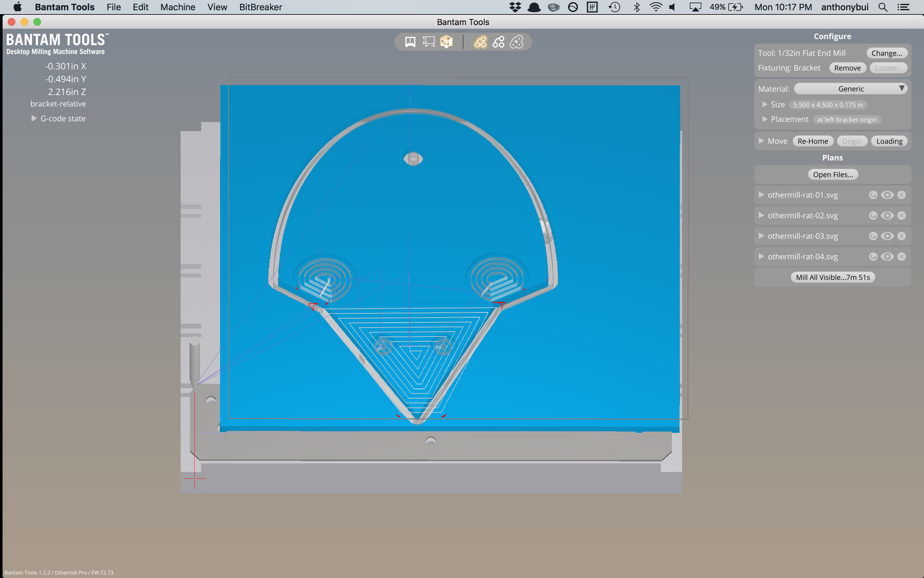This screenshot has height=578, width=924.
Task: Hide the othermill-rat-04.svg plan
Action: [x=887, y=257]
